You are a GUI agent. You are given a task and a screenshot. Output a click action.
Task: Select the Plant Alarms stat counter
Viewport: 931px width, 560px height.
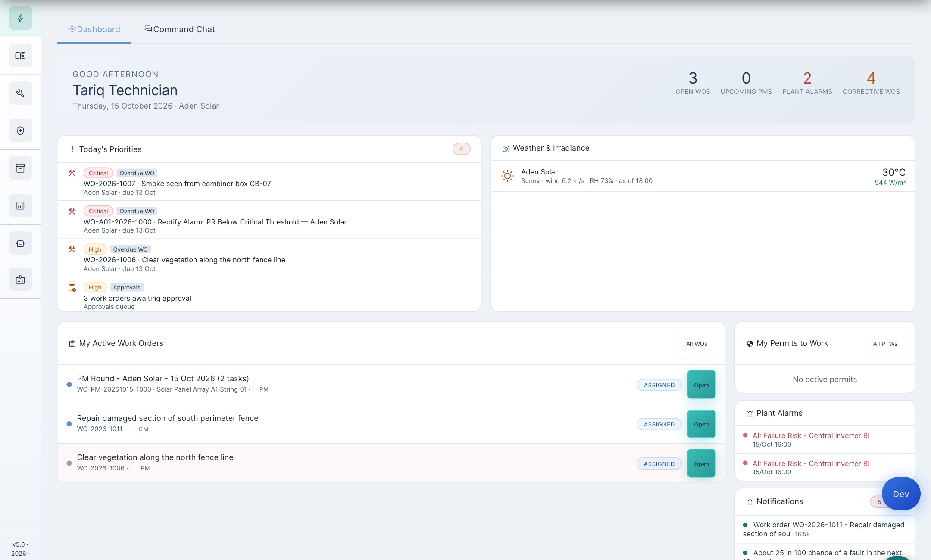click(x=807, y=83)
